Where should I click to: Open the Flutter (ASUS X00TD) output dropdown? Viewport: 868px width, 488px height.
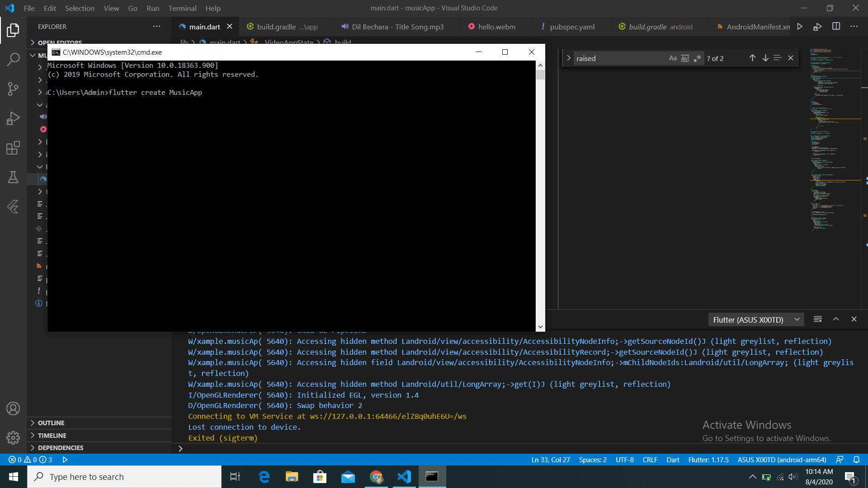pyautogui.click(x=756, y=319)
